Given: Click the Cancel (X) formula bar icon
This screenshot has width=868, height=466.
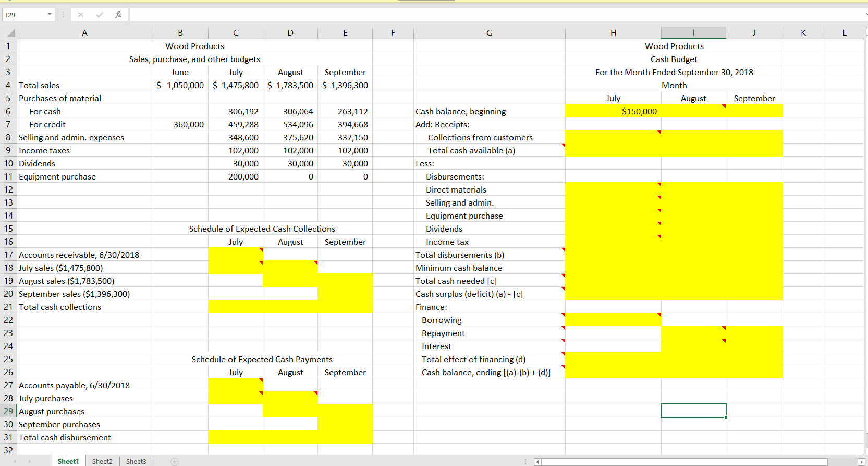Looking at the screenshot, I should pyautogui.click(x=80, y=15).
